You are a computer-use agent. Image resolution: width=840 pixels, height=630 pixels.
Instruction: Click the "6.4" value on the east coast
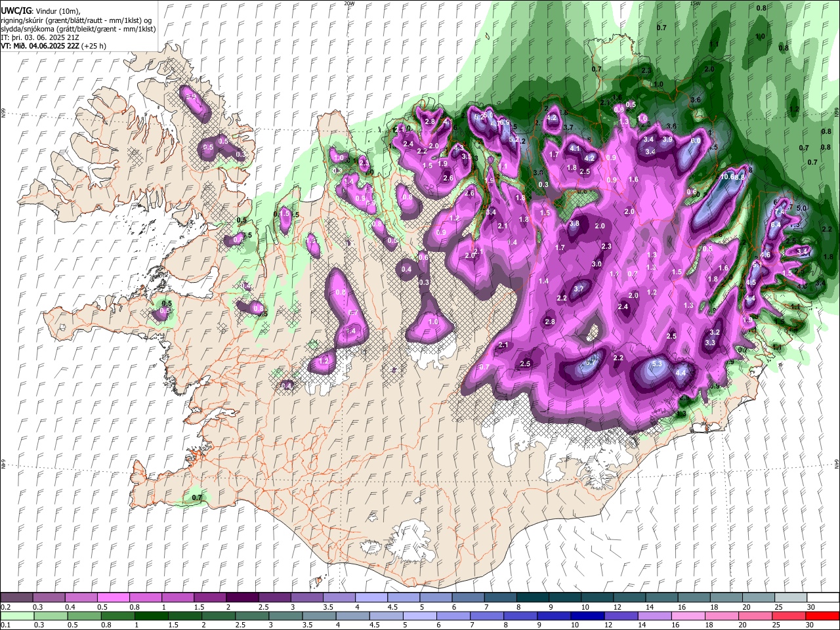tap(775, 224)
